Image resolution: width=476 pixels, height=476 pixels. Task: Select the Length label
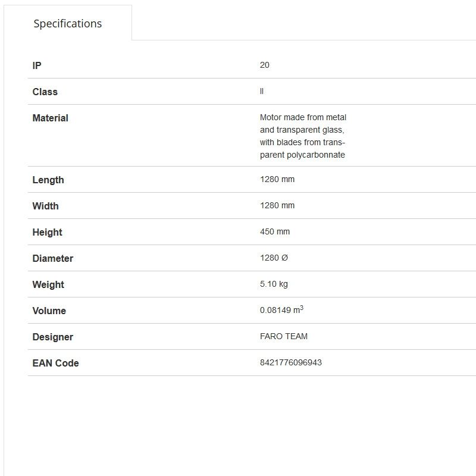[48, 180]
